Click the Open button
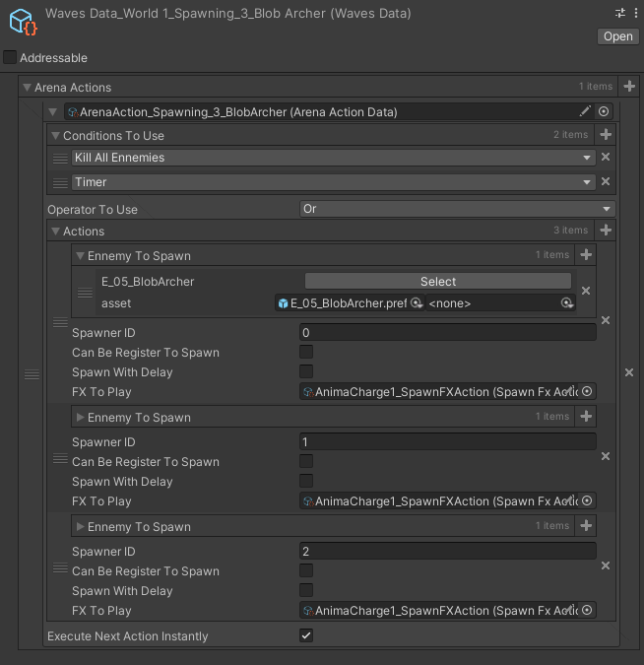This screenshot has height=665, width=644. (x=618, y=36)
